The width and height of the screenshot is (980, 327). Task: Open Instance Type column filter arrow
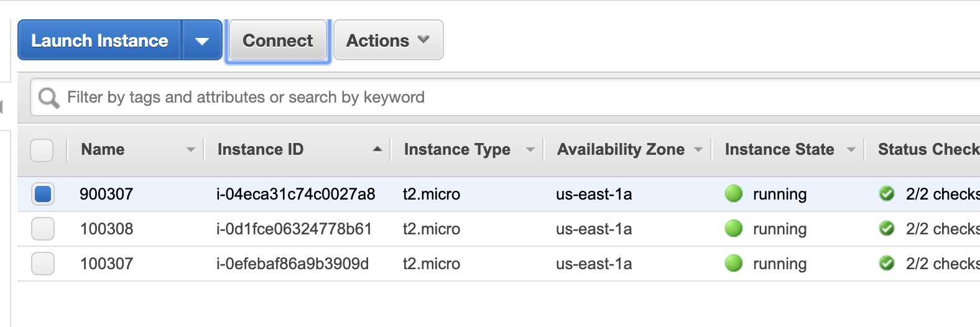(x=530, y=150)
